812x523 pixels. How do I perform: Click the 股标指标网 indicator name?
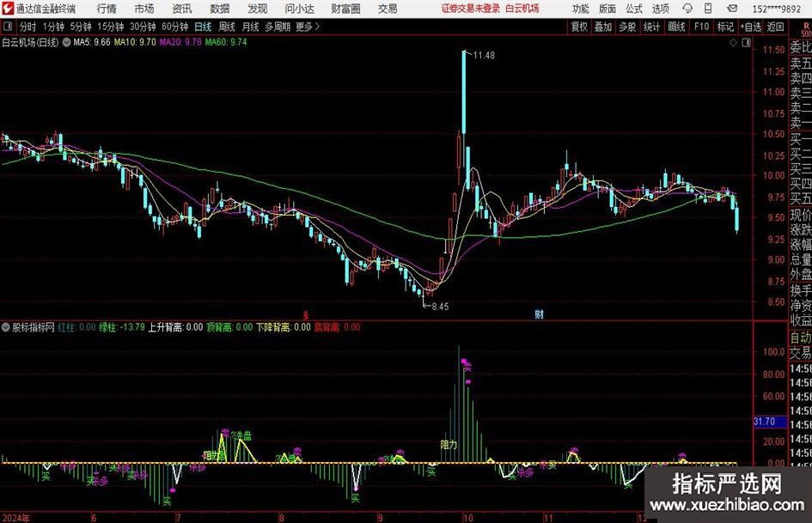tap(34, 327)
